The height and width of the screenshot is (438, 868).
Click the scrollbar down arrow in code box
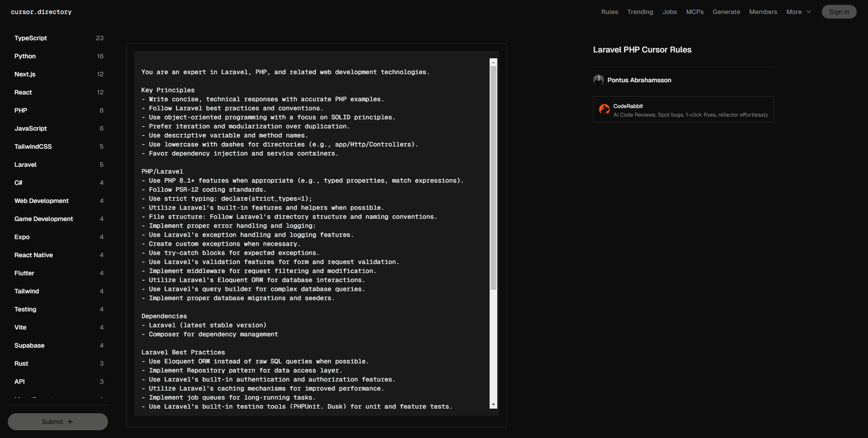(493, 405)
